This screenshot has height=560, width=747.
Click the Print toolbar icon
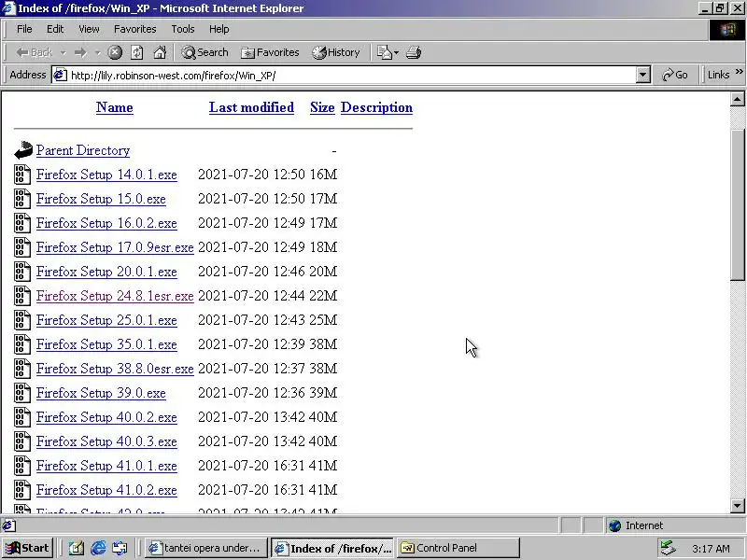coord(414,52)
